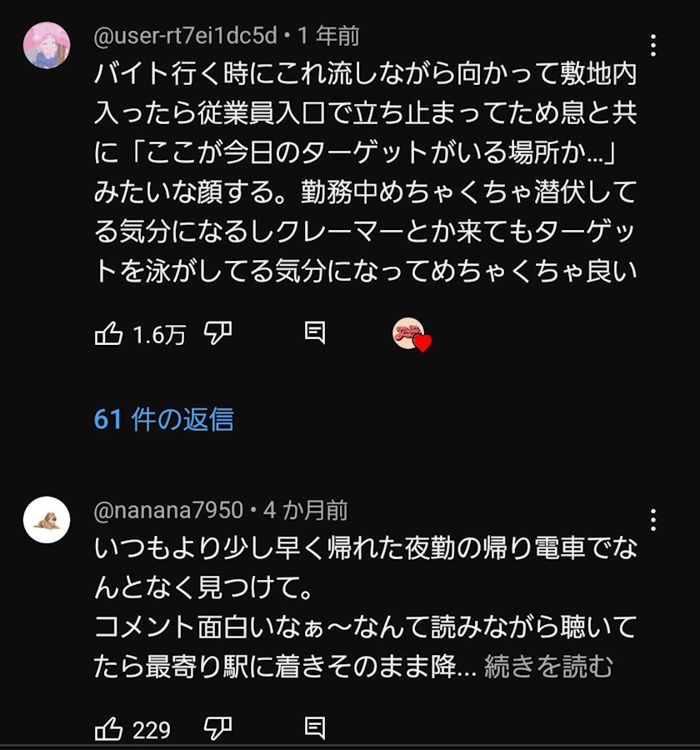Open three-dot menu for @nanana7950 comment

[x=653, y=520]
